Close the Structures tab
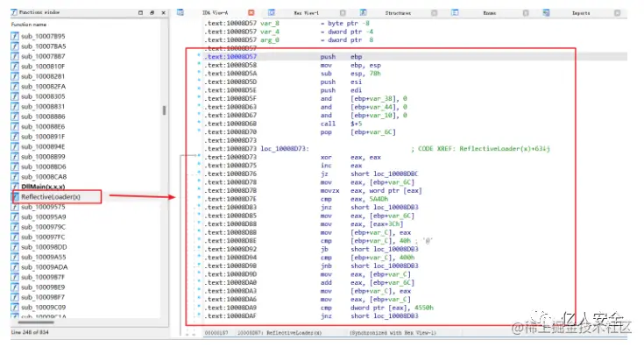This screenshot has width=644, height=347. [434, 13]
